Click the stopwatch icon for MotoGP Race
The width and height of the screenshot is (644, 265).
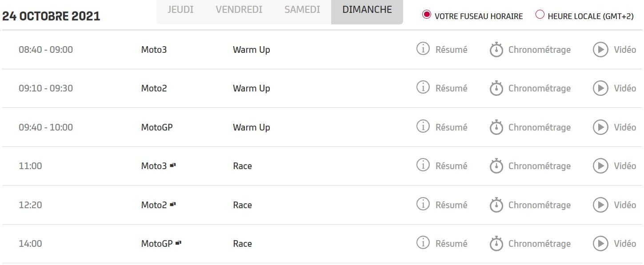(x=496, y=244)
